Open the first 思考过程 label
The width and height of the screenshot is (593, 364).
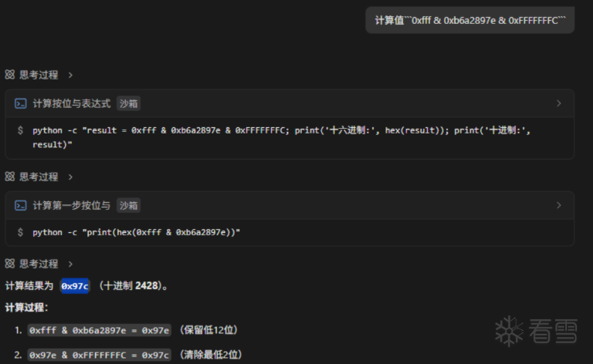39,75
